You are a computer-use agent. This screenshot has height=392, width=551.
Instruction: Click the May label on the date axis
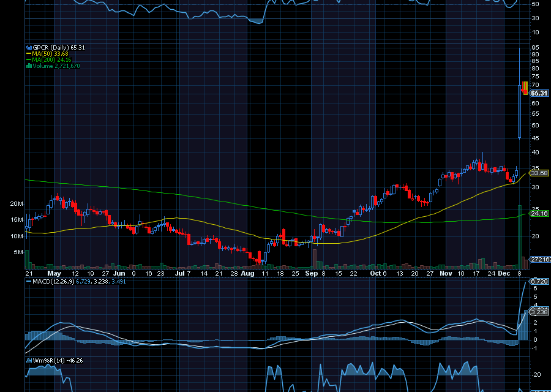tap(54, 273)
